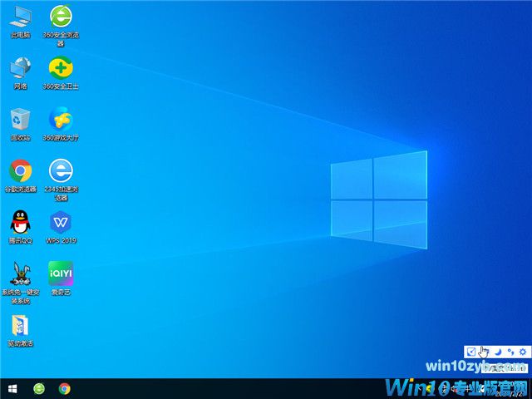Toggle the moon icon in input toolbar

497,352
